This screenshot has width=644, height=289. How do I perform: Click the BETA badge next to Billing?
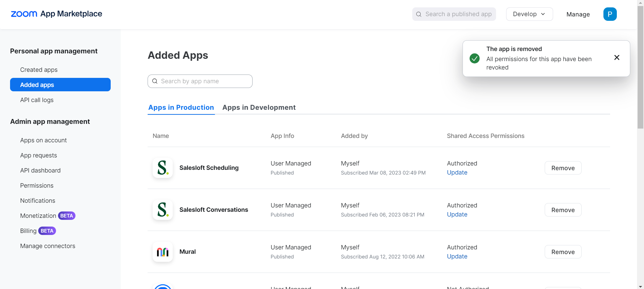47,231
